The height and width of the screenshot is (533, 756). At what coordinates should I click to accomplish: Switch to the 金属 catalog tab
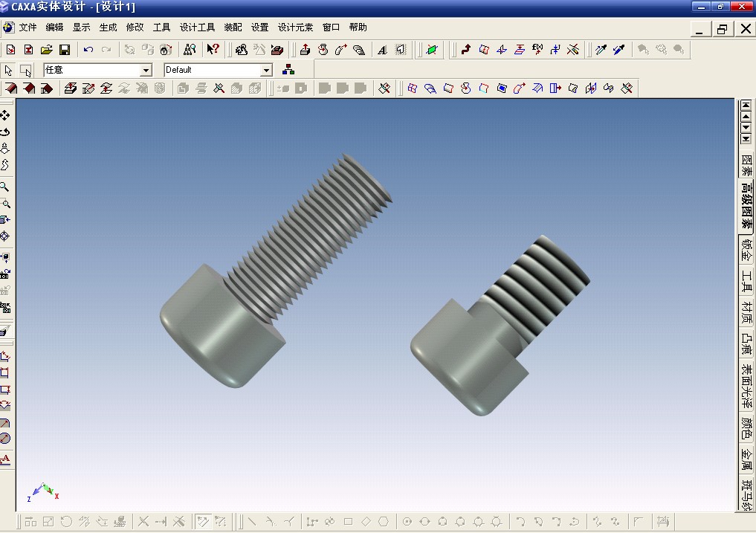click(x=746, y=459)
